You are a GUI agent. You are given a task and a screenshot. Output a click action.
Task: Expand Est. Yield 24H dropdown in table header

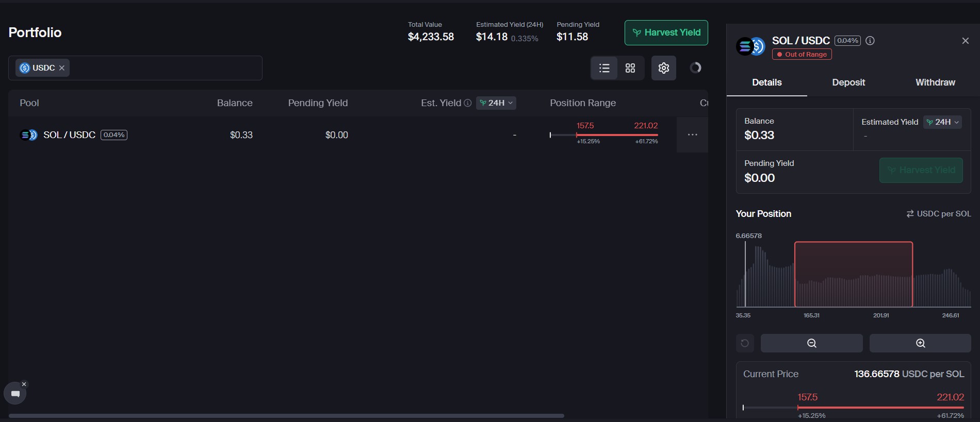(x=496, y=103)
